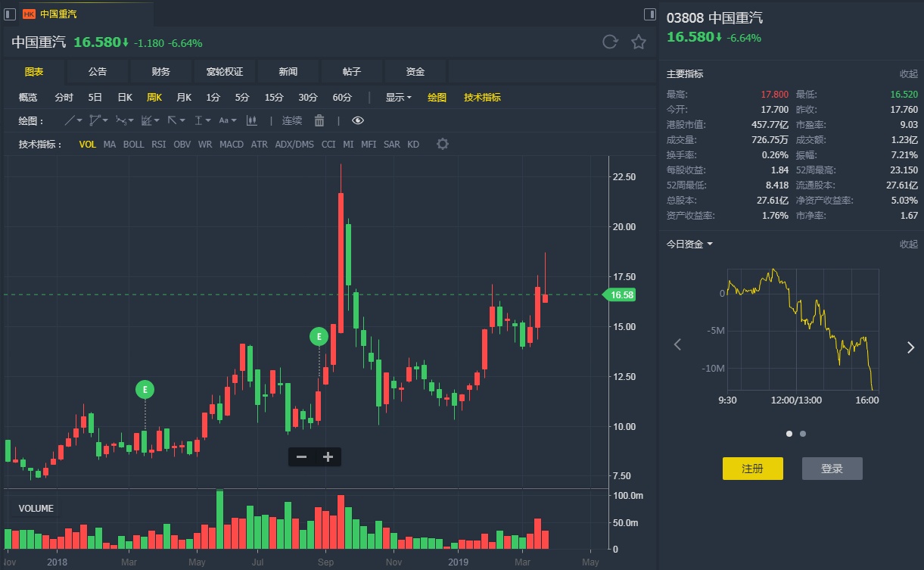
Task: Select the first carousel page dot
Action: coord(789,434)
